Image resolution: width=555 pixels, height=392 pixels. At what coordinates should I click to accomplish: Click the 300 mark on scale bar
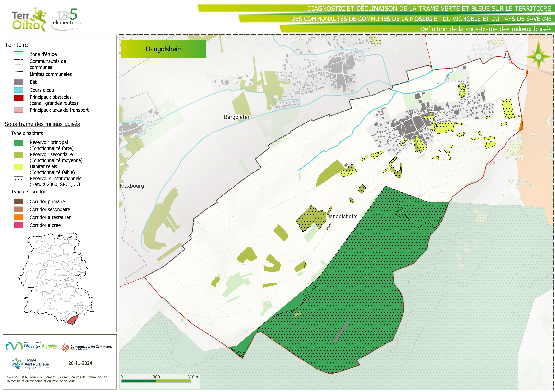pyautogui.click(x=156, y=377)
